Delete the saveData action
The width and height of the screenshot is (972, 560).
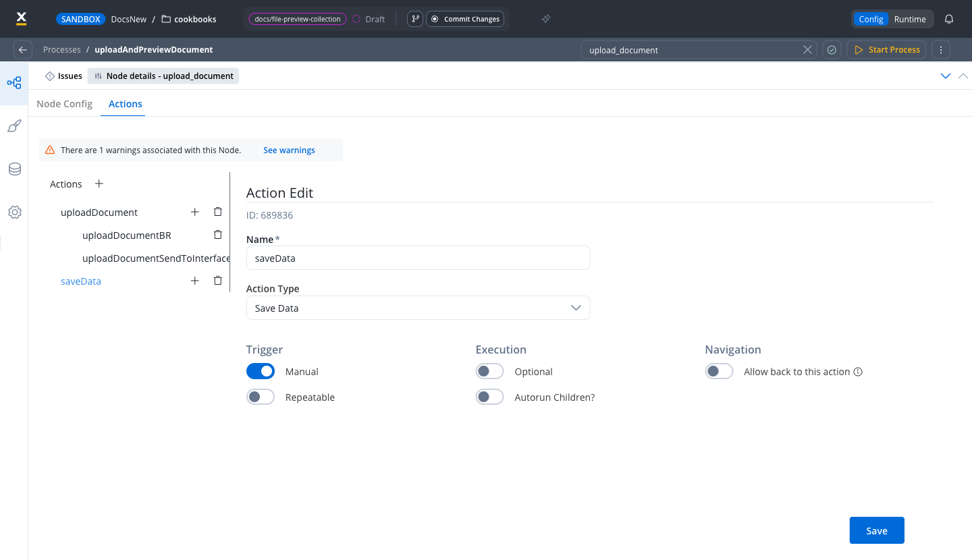click(x=217, y=281)
